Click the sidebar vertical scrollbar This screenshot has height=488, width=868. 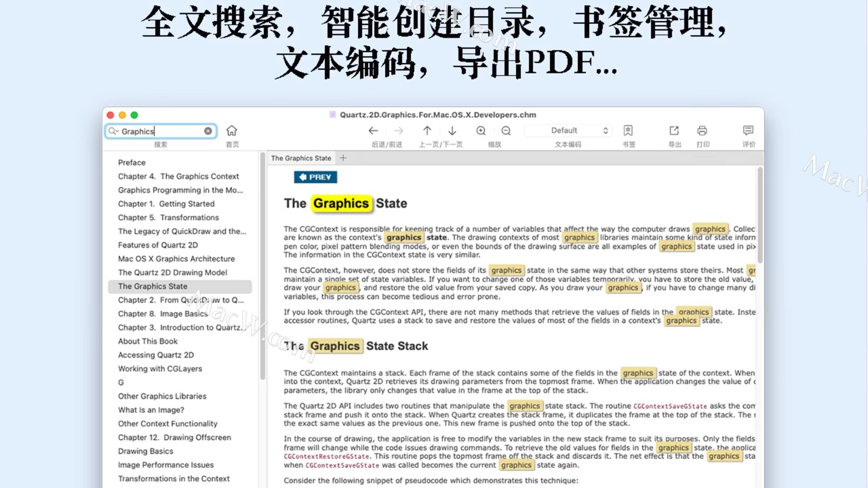263,267
